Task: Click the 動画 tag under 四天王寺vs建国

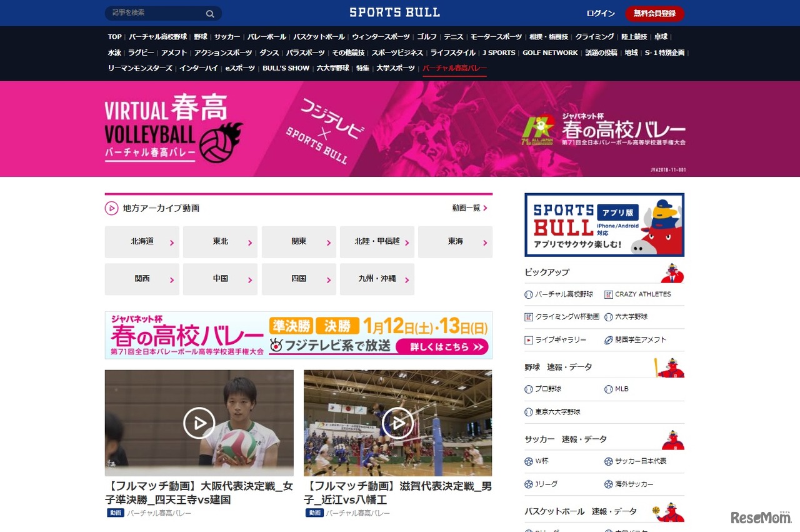Action: pos(114,513)
